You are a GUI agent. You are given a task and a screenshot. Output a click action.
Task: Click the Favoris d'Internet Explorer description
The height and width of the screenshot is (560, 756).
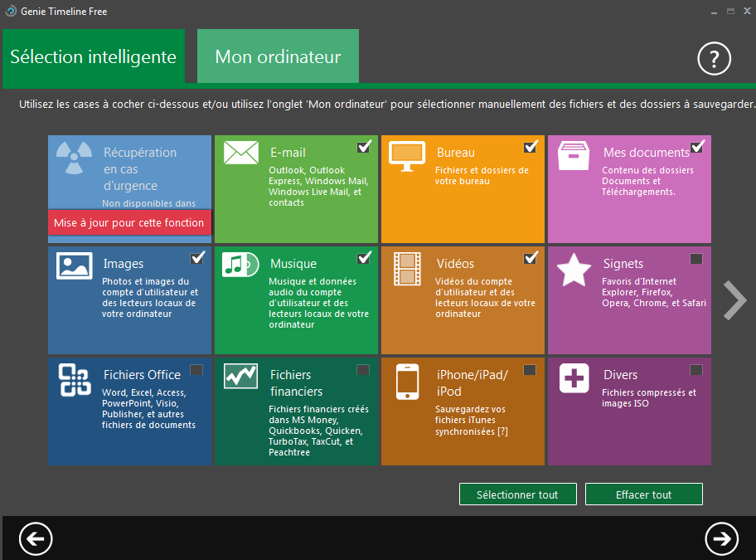(654, 292)
